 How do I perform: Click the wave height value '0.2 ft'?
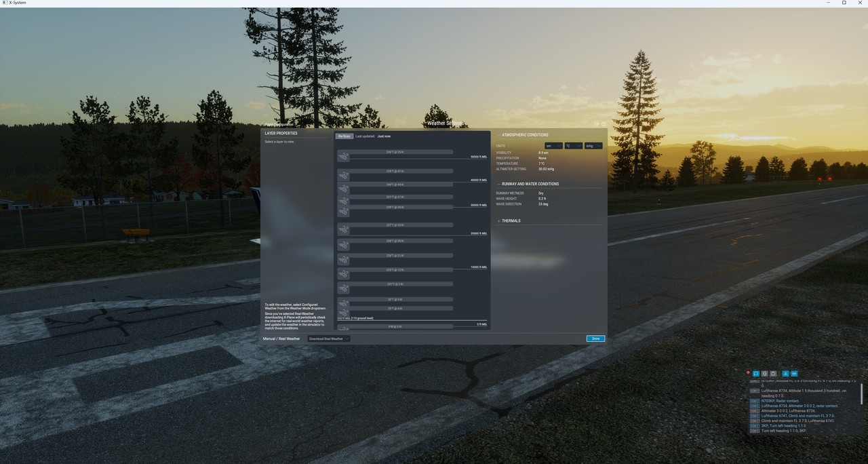[542, 199]
